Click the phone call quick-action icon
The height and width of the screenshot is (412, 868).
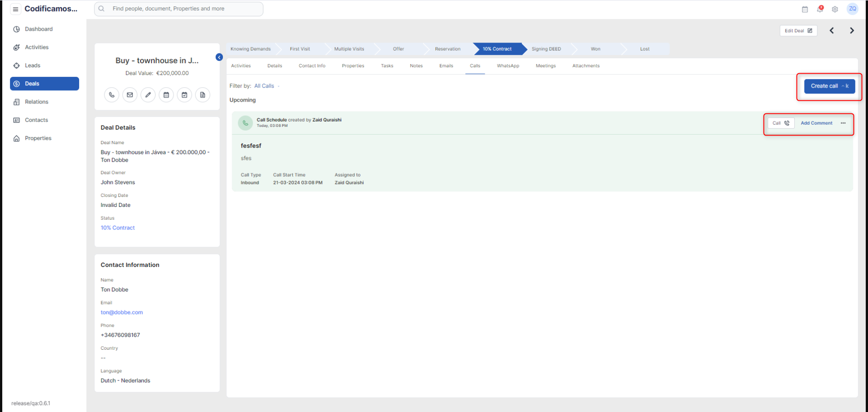pyautogui.click(x=112, y=95)
